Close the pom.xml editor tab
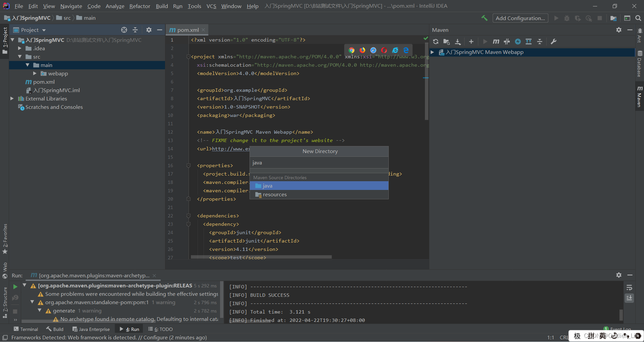This screenshot has width=644, height=342. coord(203,30)
